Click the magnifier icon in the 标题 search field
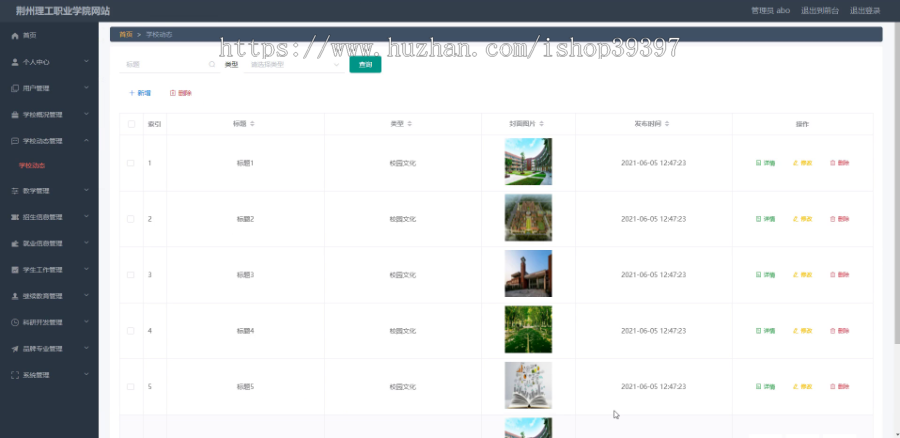Image resolution: width=900 pixels, height=438 pixels. tap(212, 65)
